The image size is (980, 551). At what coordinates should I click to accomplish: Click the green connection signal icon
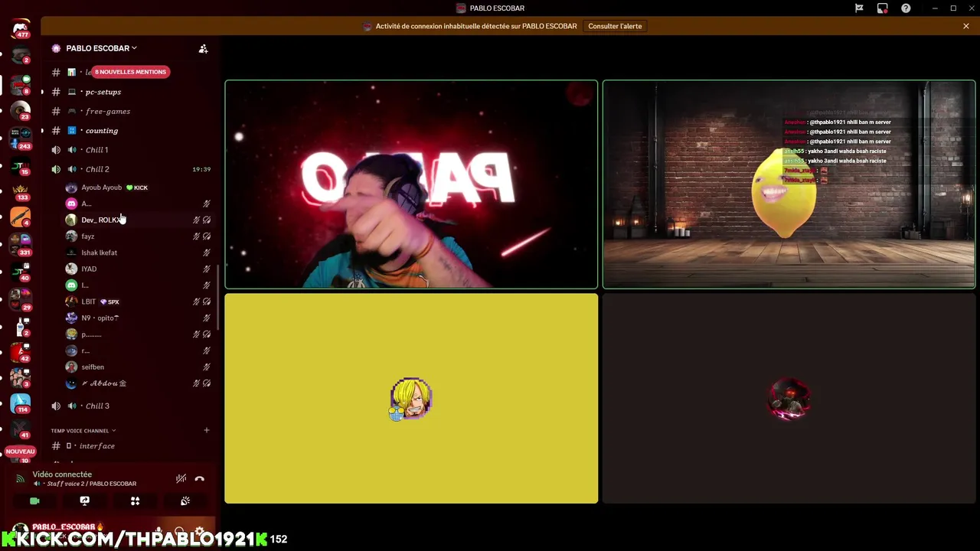[21, 478]
